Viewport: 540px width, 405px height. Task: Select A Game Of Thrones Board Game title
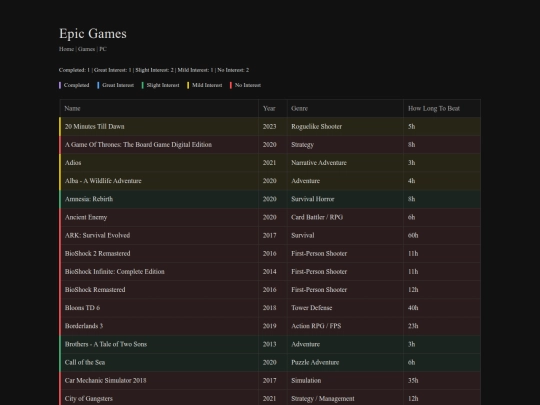coord(138,145)
